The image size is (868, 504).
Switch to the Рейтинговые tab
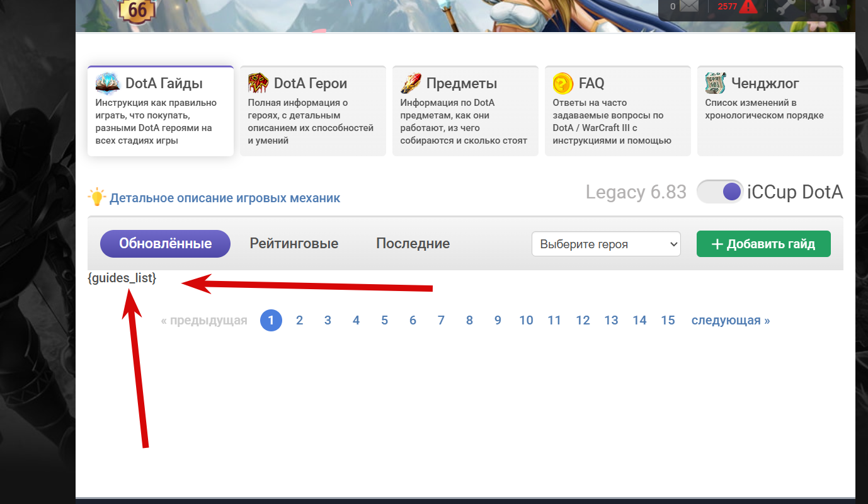294,244
